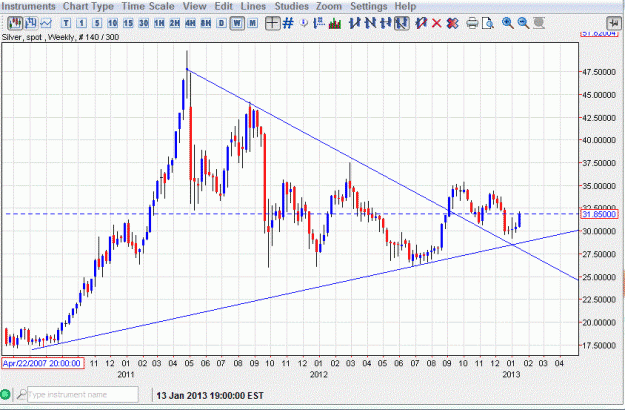
Task: Switch to tick (T) time scale
Action: click(x=66, y=23)
